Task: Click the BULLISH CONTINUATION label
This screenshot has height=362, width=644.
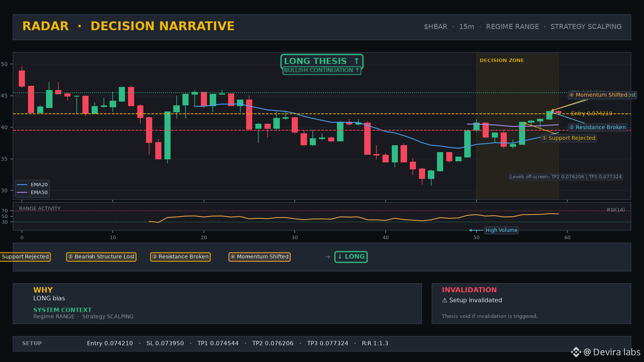Action: click(322, 70)
